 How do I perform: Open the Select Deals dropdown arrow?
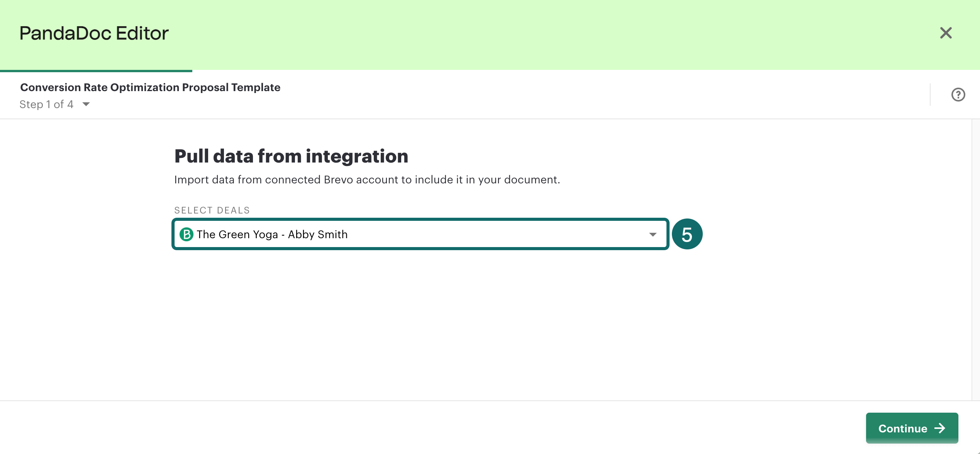point(653,234)
